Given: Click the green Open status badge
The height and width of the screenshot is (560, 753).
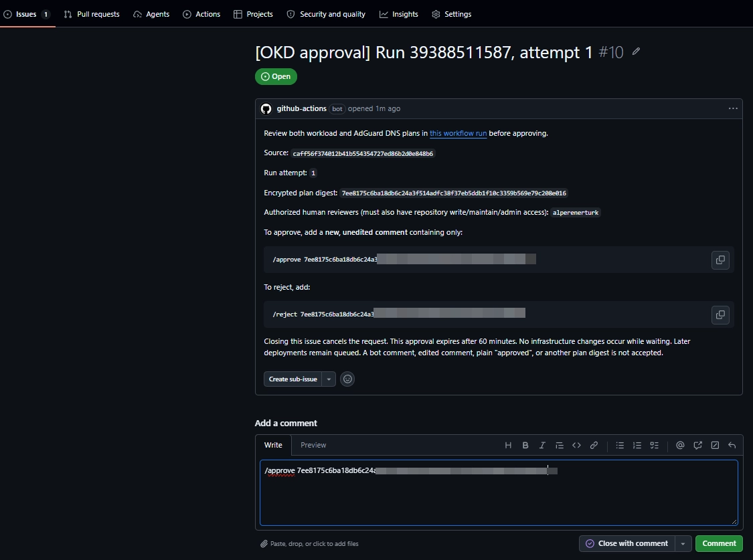Looking at the screenshot, I should pyautogui.click(x=276, y=76).
